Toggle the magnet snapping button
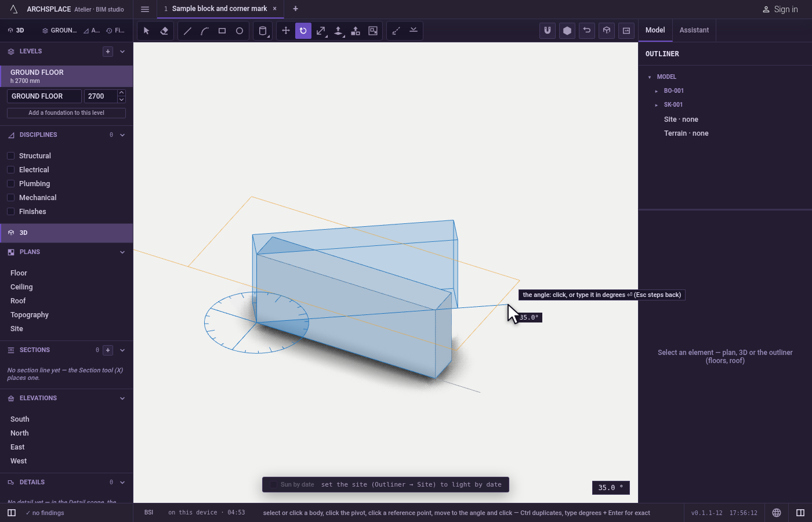812x522 pixels. 548,31
